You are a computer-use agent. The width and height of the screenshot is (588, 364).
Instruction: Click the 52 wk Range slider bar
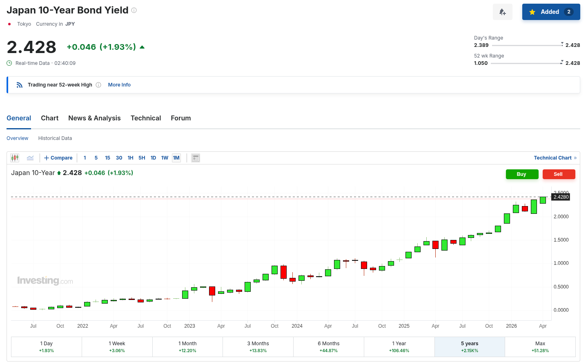(527, 63)
